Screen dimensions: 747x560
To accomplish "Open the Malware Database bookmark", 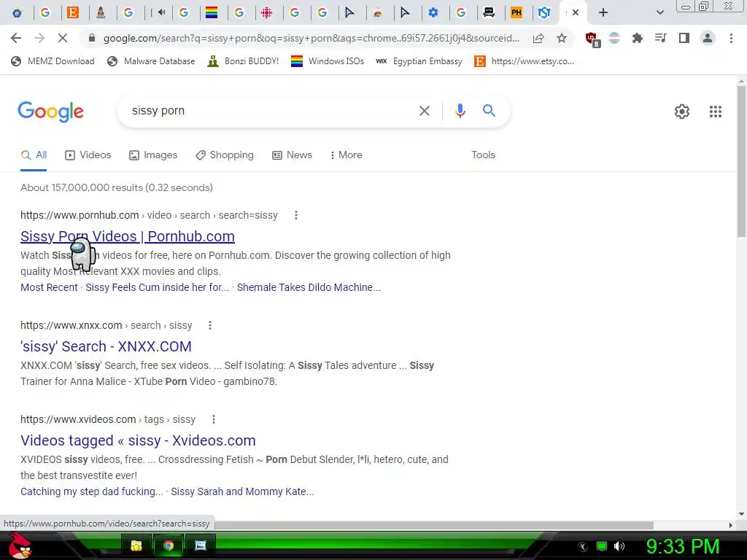I will pos(151,61).
